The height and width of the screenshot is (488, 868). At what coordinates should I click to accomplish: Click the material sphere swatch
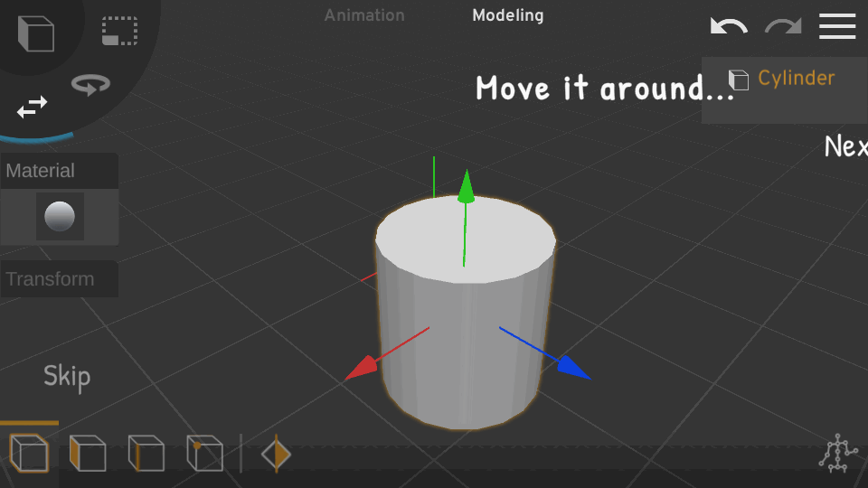tap(60, 216)
